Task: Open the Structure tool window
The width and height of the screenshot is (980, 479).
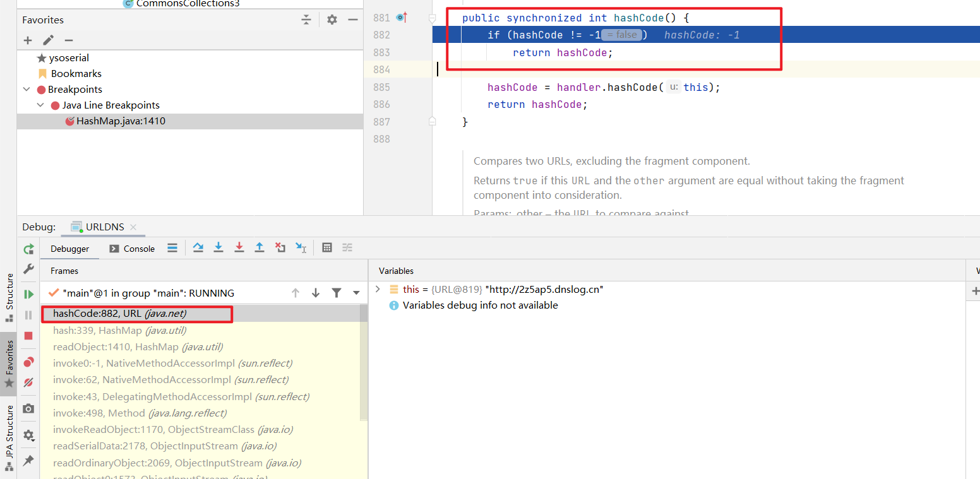Action: [x=9, y=298]
